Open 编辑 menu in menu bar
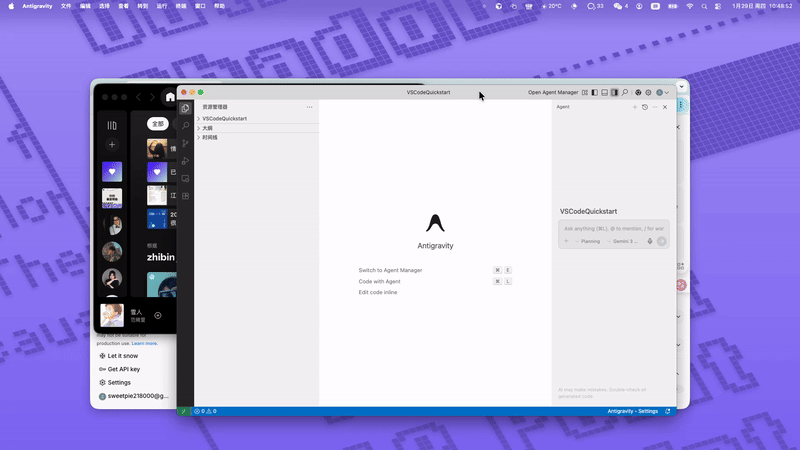 pos(85,6)
